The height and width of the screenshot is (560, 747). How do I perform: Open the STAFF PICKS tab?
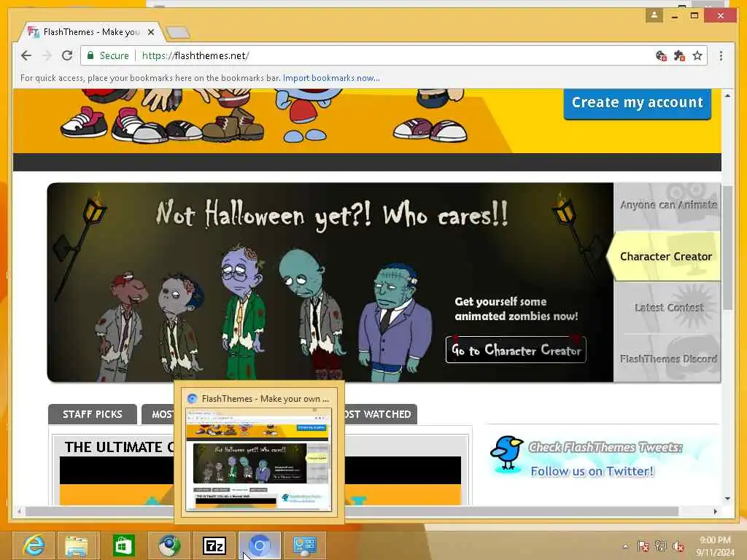click(x=93, y=414)
